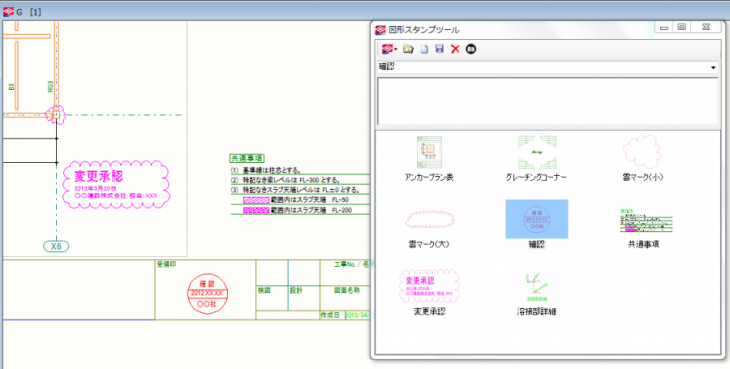Click the B3 beam label in drawing
Screen dimensions: 730x369
pyautogui.click(x=12, y=87)
